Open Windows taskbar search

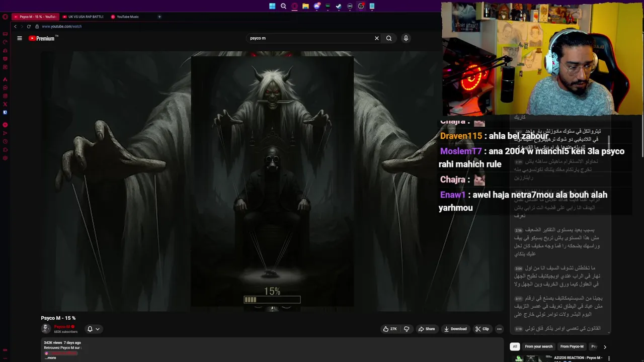point(283,6)
